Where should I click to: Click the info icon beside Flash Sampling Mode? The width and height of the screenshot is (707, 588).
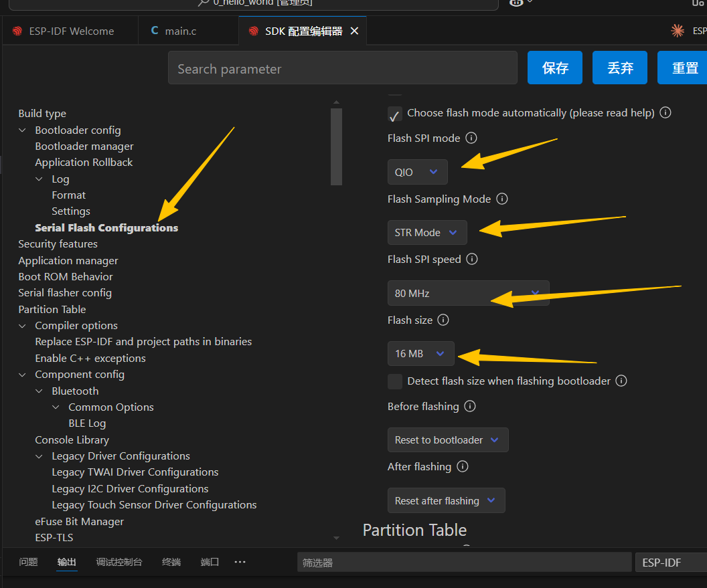pos(502,199)
